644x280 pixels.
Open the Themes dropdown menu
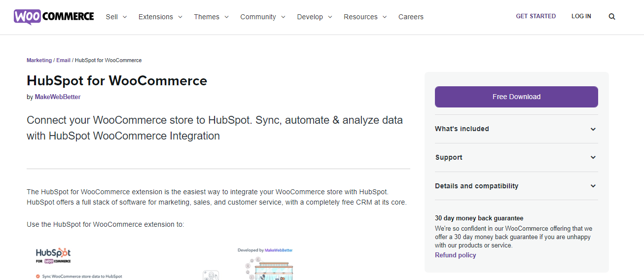pos(211,17)
